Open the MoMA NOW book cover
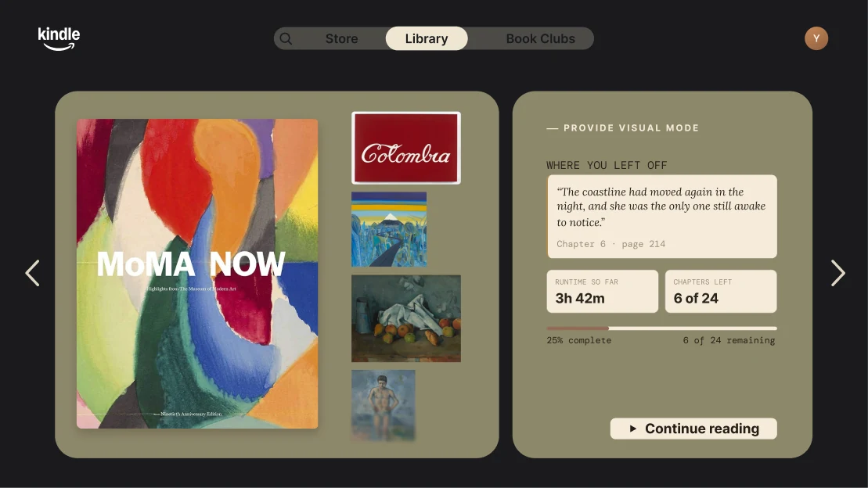This screenshot has height=488, width=868. [x=197, y=273]
